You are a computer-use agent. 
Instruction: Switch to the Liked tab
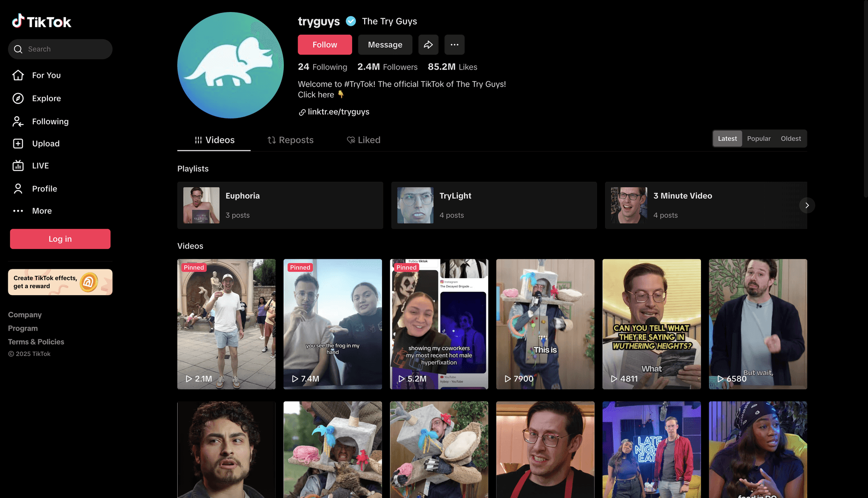tap(364, 140)
